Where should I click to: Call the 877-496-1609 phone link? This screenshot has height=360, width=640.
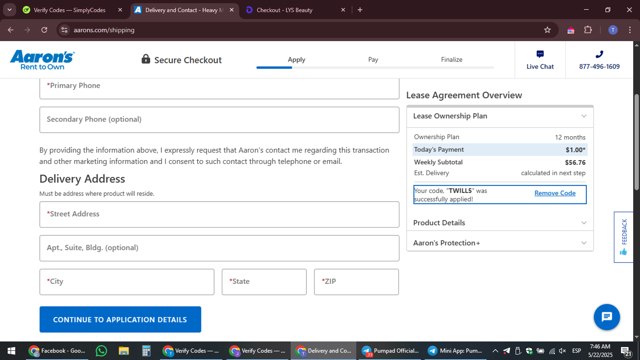tap(599, 60)
